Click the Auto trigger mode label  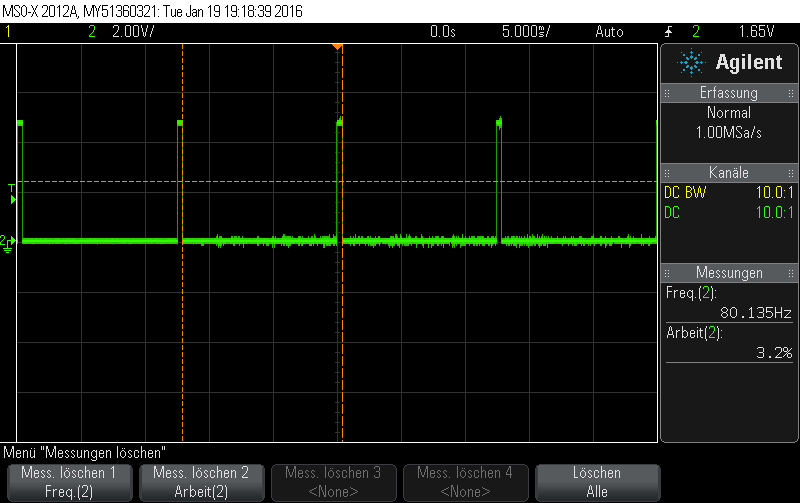(x=609, y=32)
